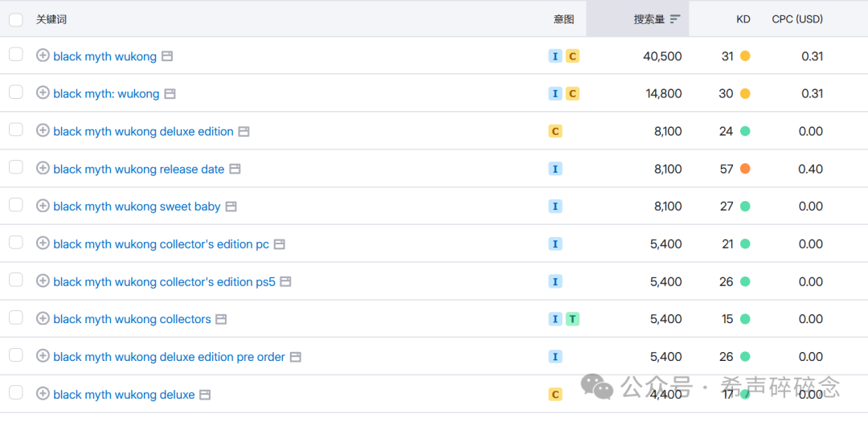Click SERP icon beside 'black myth wukong sweet baby'
This screenshot has height=422, width=868.
231,207
